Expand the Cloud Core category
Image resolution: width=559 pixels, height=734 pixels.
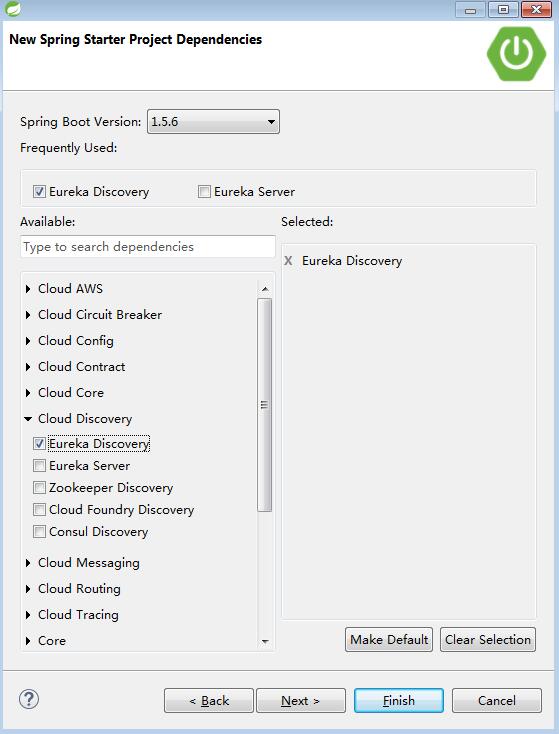pos(28,393)
